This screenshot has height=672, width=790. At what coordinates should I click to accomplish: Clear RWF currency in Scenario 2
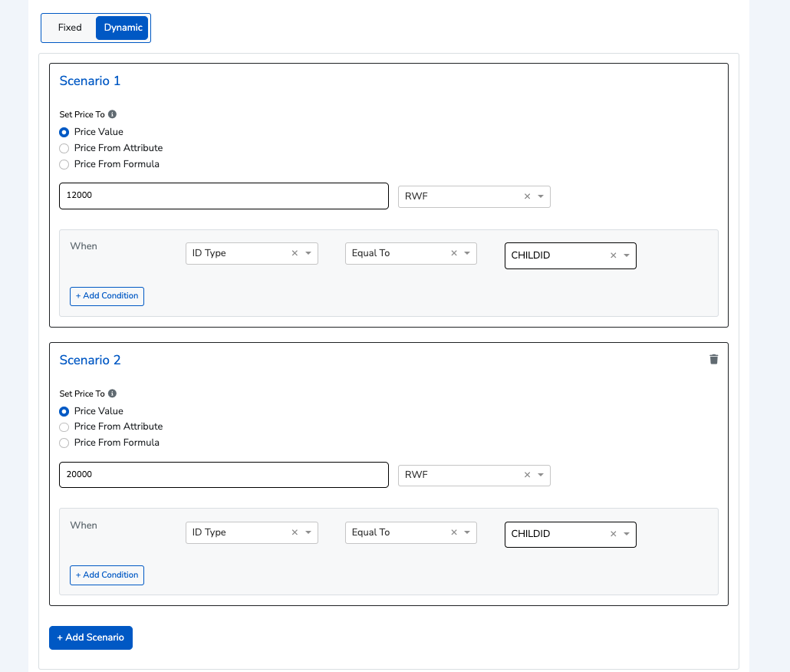(527, 476)
